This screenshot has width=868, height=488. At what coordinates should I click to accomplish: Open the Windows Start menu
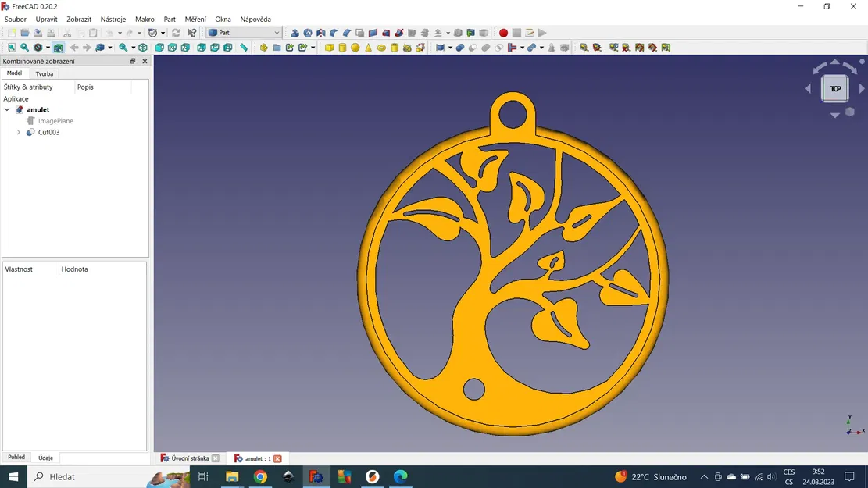pyautogui.click(x=13, y=476)
